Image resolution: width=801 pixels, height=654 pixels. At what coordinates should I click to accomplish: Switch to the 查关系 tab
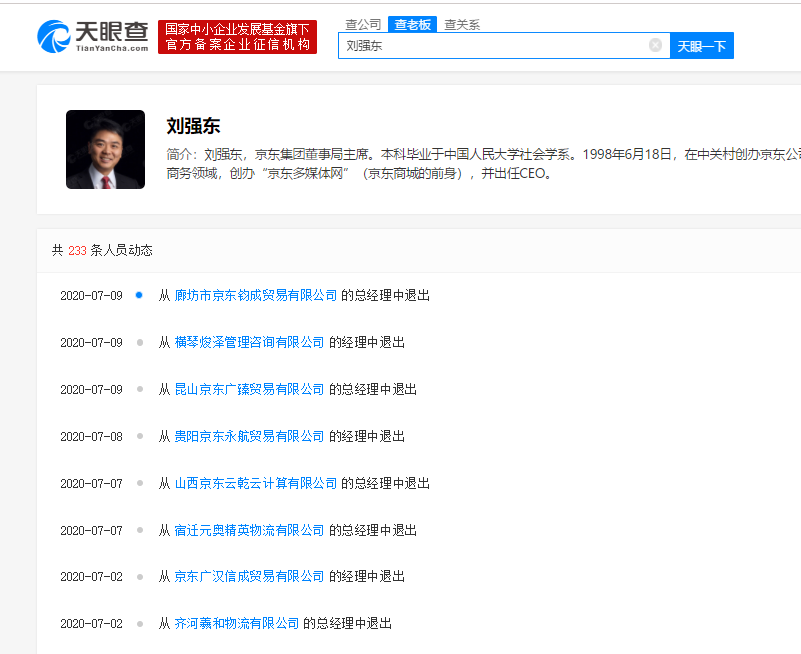(x=462, y=25)
